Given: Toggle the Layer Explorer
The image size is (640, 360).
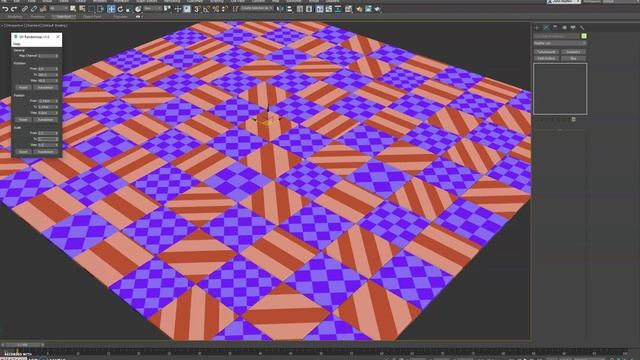Looking at the screenshot, I should [x=309, y=9].
